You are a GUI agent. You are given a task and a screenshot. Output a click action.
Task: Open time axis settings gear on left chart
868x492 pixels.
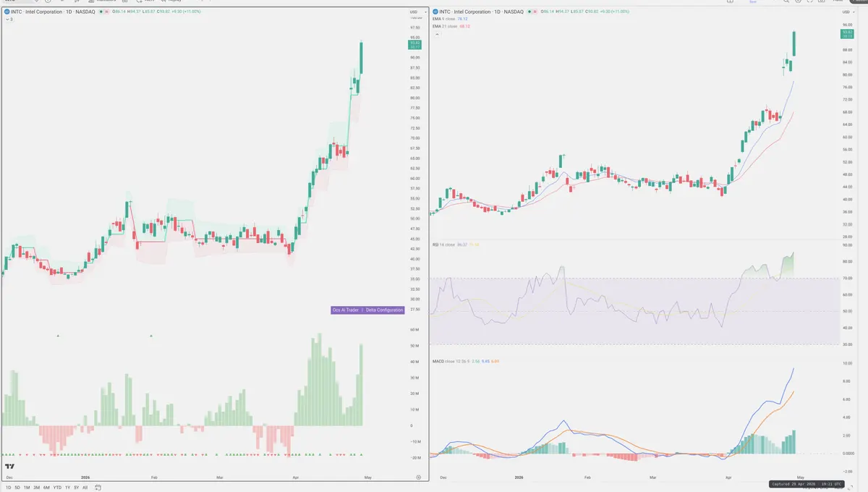tap(419, 478)
